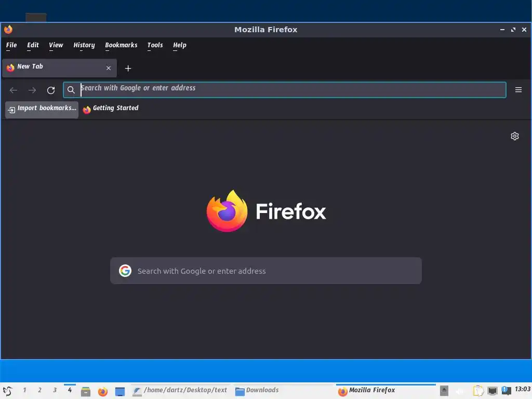Open a new tab with plus button
532x399 pixels.
(x=128, y=69)
